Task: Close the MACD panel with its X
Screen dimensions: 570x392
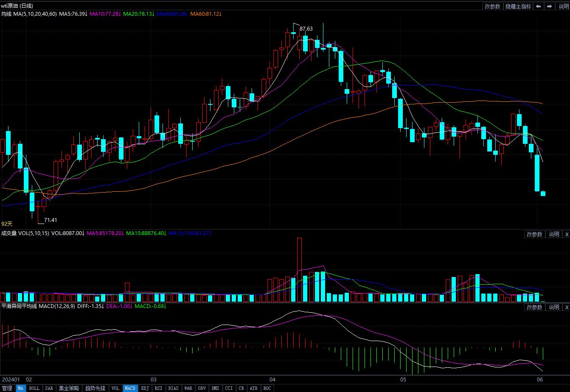Action: tap(566, 307)
